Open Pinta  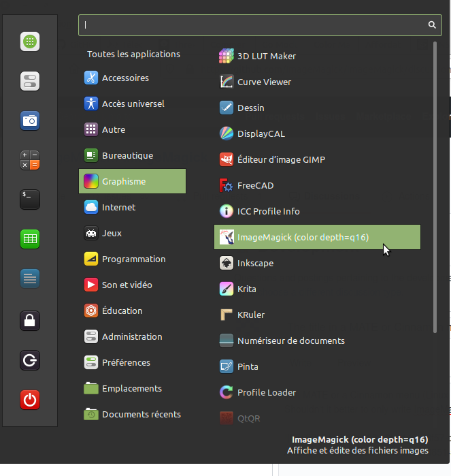click(317, 367)
